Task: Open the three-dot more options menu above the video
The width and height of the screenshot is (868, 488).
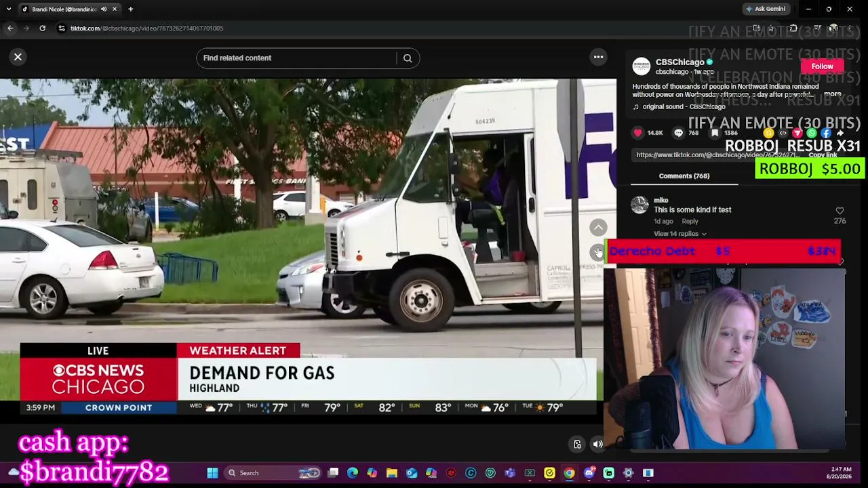Action: (598, 57)
